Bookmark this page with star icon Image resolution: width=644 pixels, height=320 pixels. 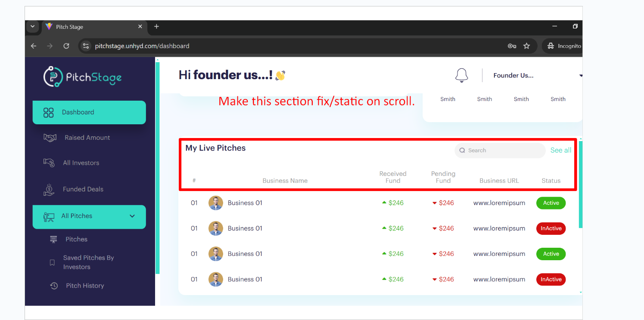coord(526,46)
